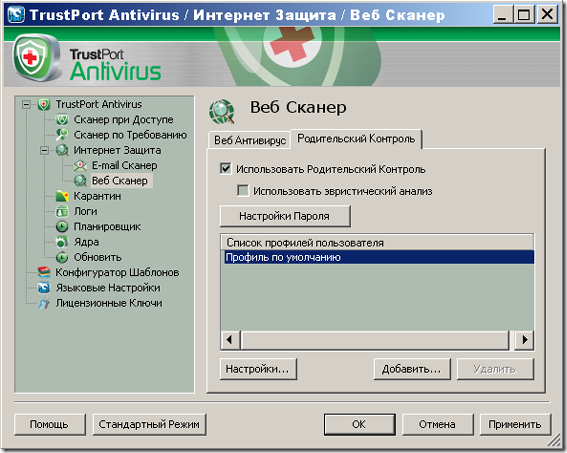567x453 pixels.
Task: Click the Ядра icon
Action: point(62,242)
